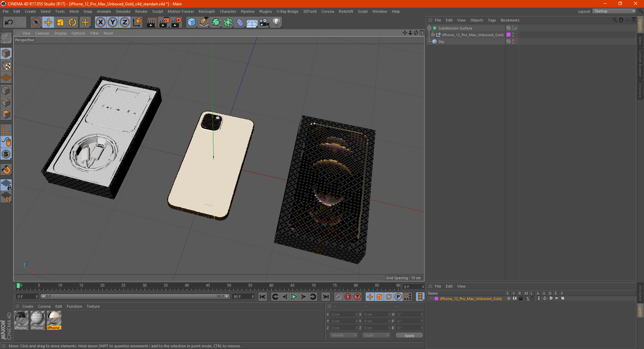The image size is (644, 349).
Task: Click the timeline range slider bar
Action: pos(135,296)
